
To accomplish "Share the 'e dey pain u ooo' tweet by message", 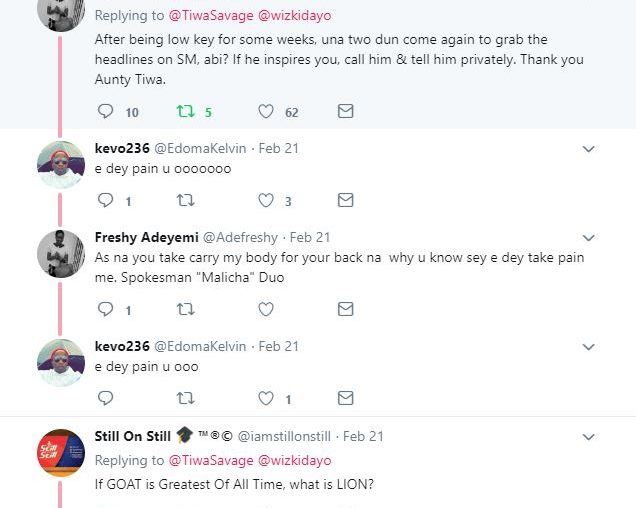I will [345, 399].
